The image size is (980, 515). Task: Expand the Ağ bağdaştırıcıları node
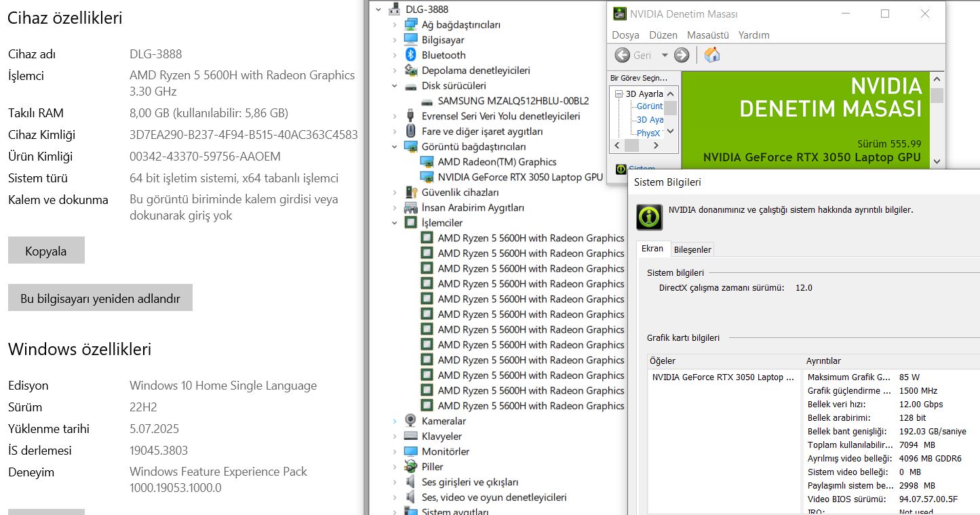394,24
